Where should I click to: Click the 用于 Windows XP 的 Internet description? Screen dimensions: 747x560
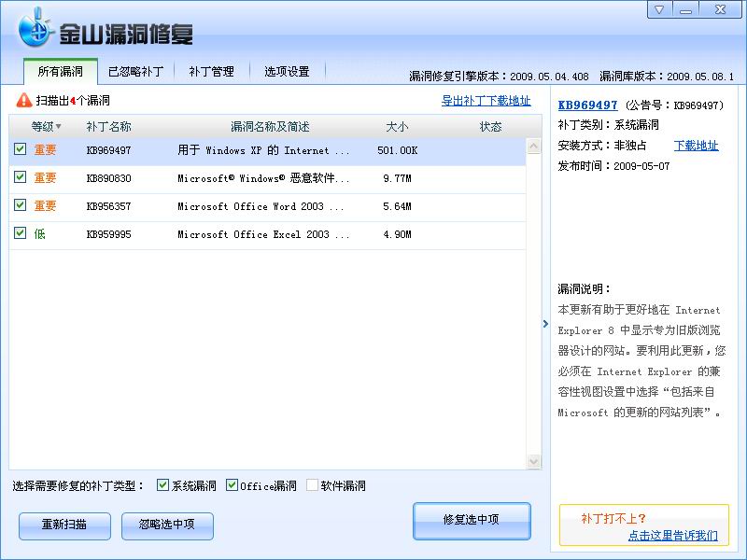click(263, 150)
